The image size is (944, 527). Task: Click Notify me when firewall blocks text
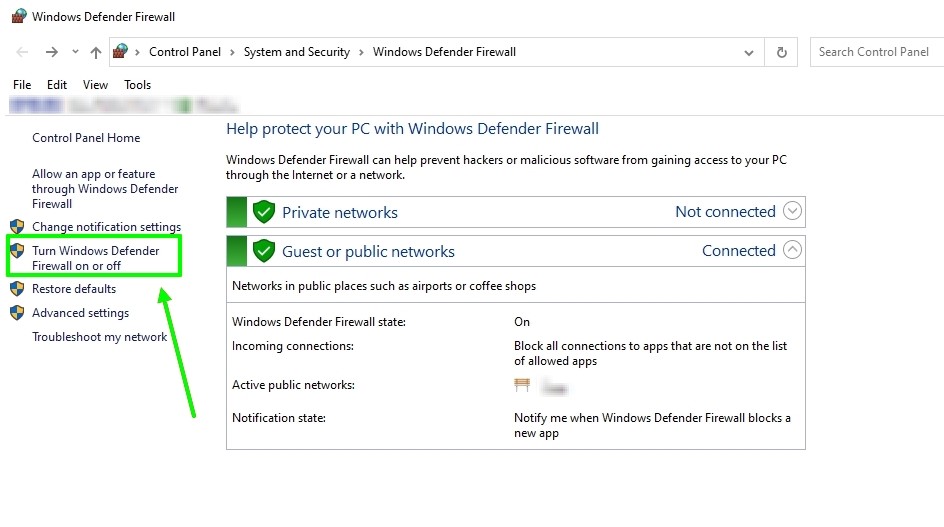652,425
